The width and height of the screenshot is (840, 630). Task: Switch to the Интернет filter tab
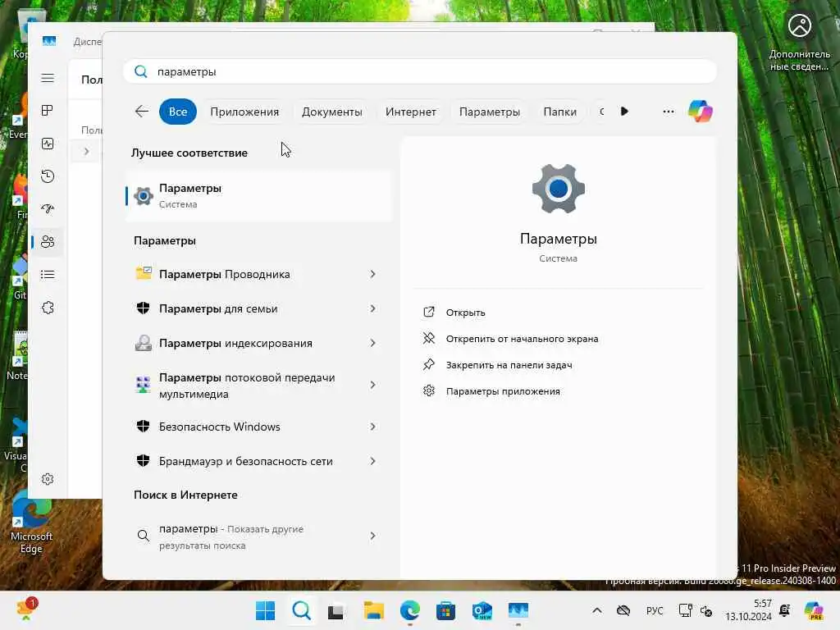(x=410, y=112)
